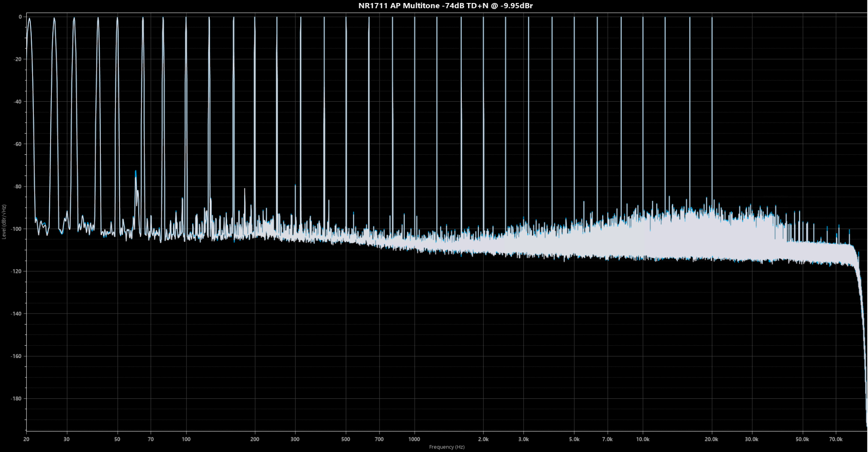Click the "50.0k" frequency axis tick label

802,439
